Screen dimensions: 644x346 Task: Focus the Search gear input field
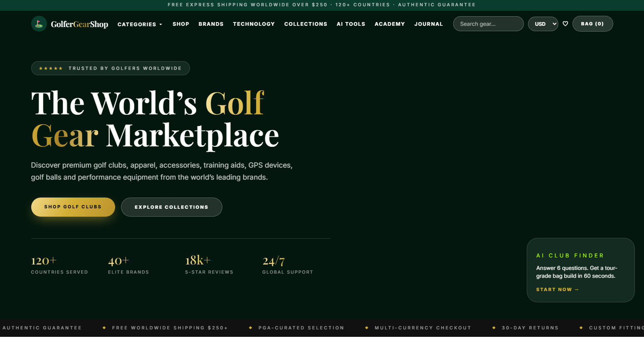(x=488, y=24)
